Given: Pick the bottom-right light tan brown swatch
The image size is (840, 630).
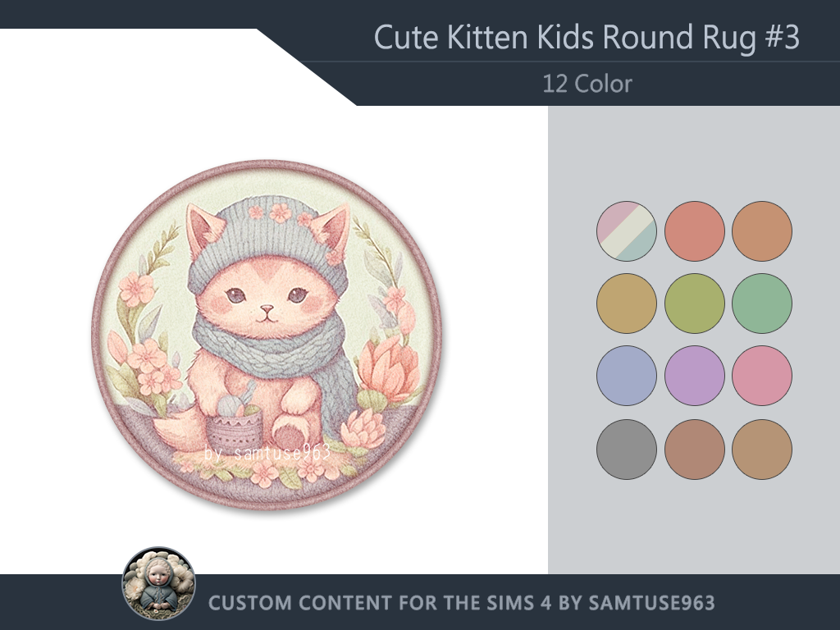Looking at the screenshot, I should [762, 450].
